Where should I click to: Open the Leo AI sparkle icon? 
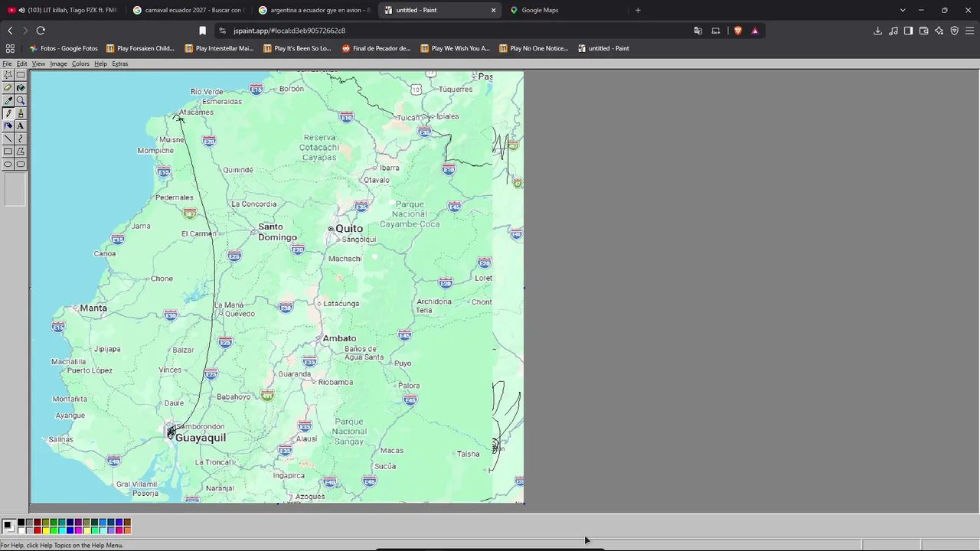pos(939,31)
